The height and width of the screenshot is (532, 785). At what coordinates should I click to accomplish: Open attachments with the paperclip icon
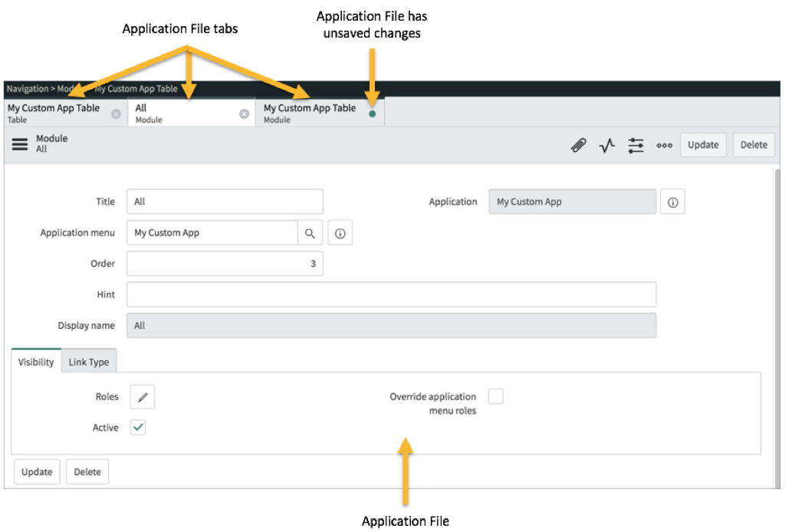579,145
